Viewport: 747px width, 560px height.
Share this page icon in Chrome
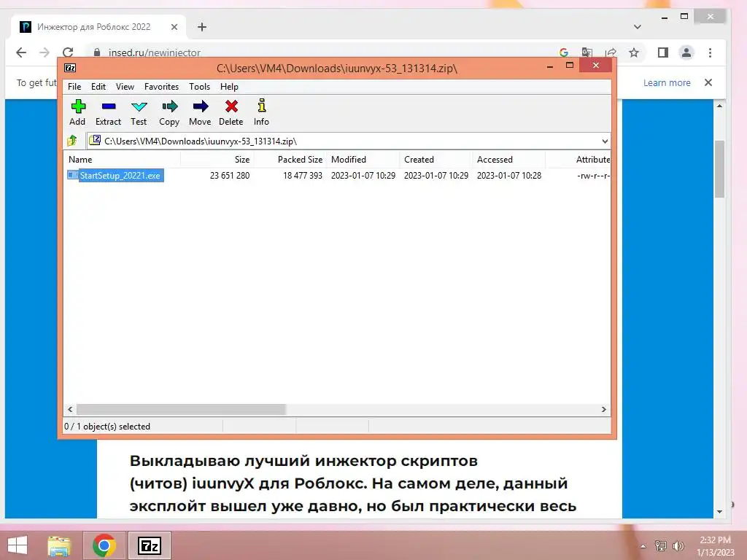coord(611,52)
